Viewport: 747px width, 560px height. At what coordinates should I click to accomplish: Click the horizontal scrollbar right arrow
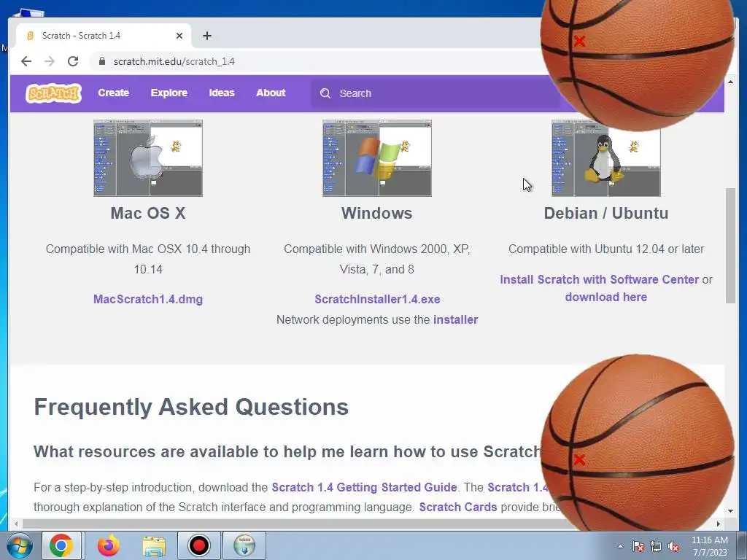point(719,524)
